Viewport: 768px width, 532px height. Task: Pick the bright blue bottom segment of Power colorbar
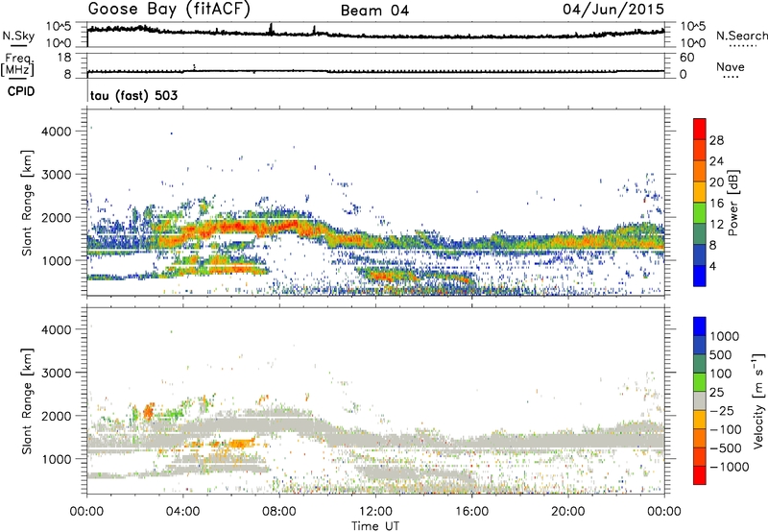(x=700, y=276)
